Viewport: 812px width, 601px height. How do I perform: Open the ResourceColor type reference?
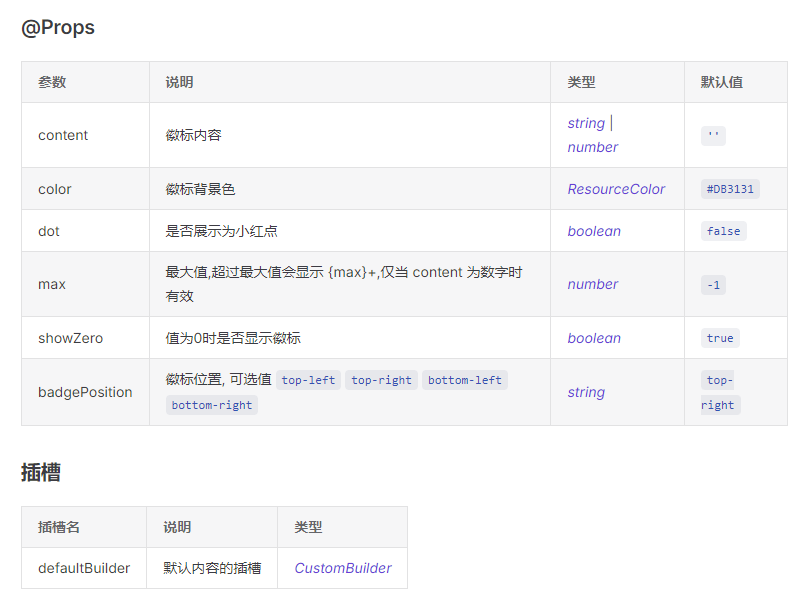[x=615, y=188]
